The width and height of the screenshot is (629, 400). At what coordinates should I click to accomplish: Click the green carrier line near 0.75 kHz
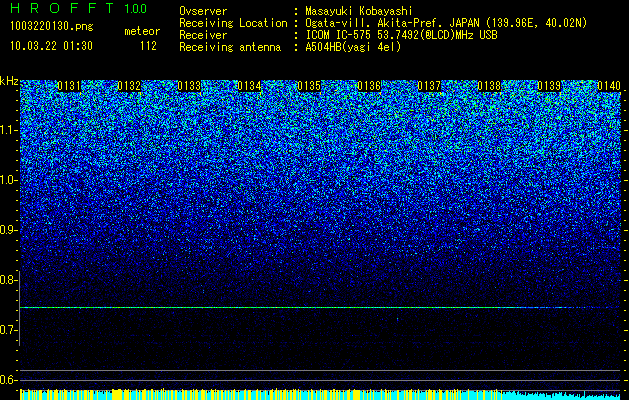(320, 307)
